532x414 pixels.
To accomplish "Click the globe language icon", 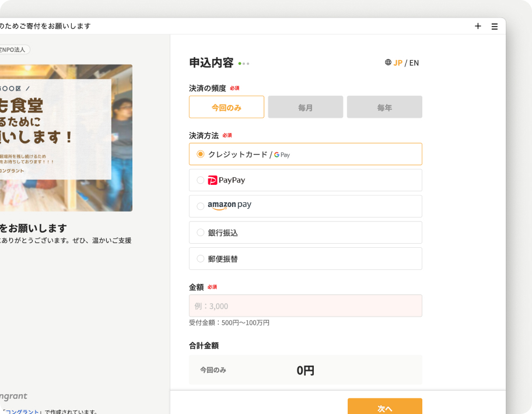I will (388, 62).
